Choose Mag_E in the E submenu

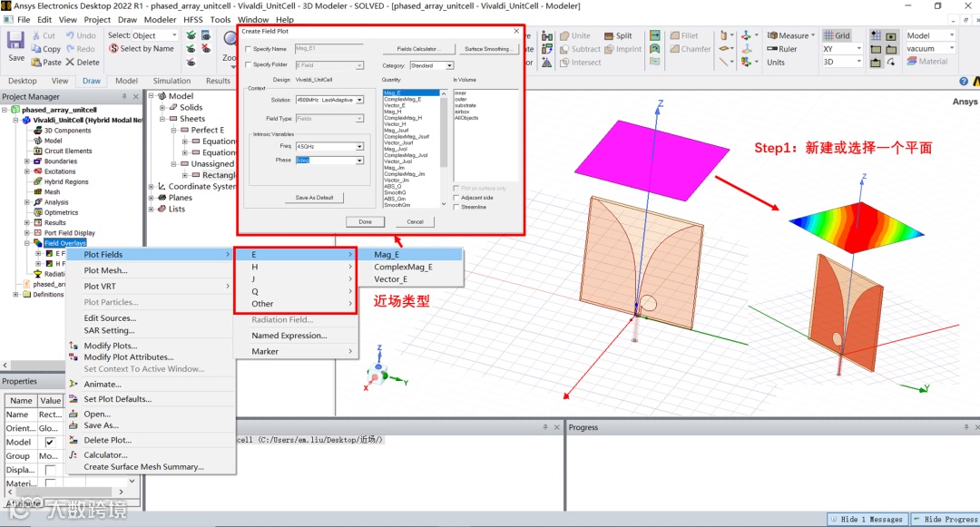[387, 255]
